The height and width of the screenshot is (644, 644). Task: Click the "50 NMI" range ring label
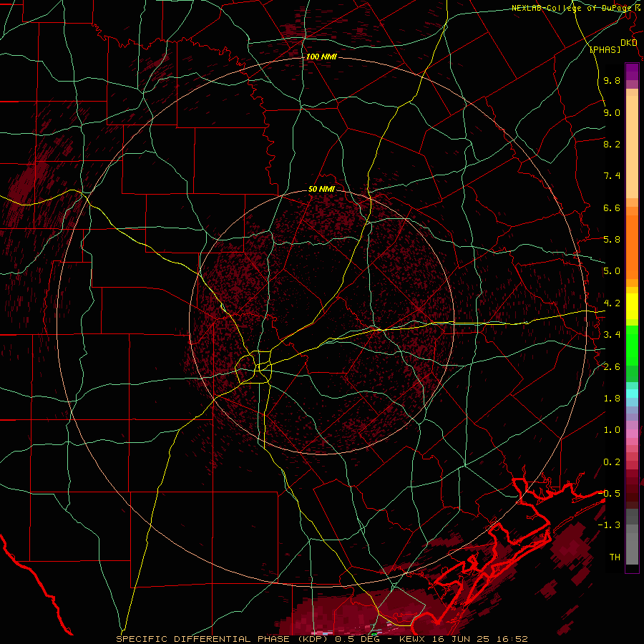[321, 190]
